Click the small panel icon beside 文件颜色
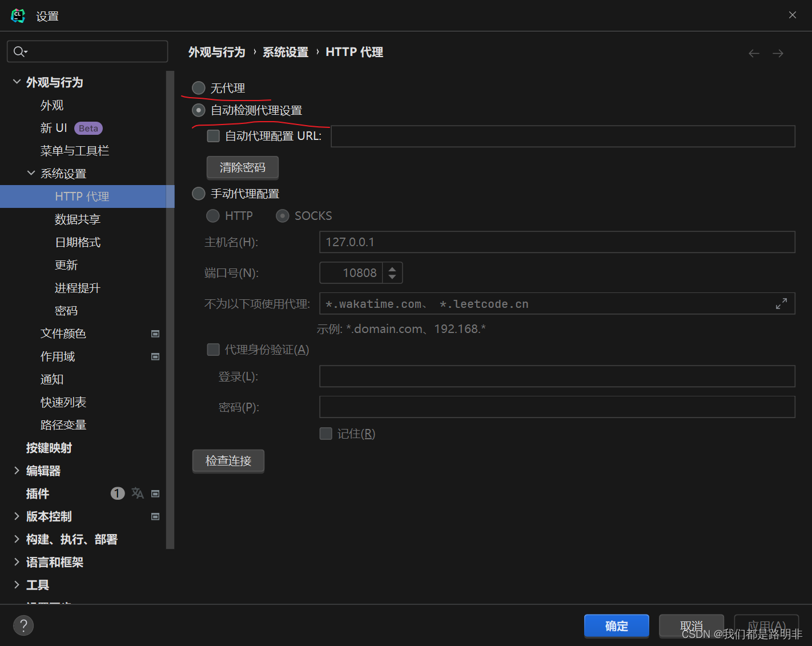The image size is (812, 646). coord(155,334)
